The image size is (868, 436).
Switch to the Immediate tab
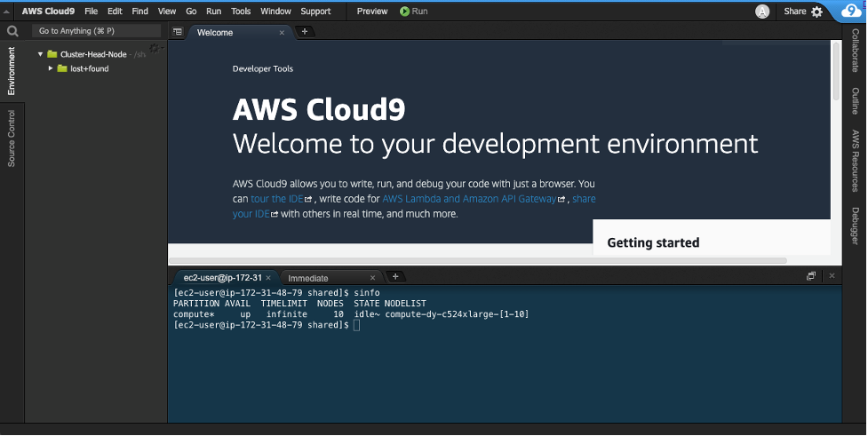pyautogui.click(x=307, y=278)
